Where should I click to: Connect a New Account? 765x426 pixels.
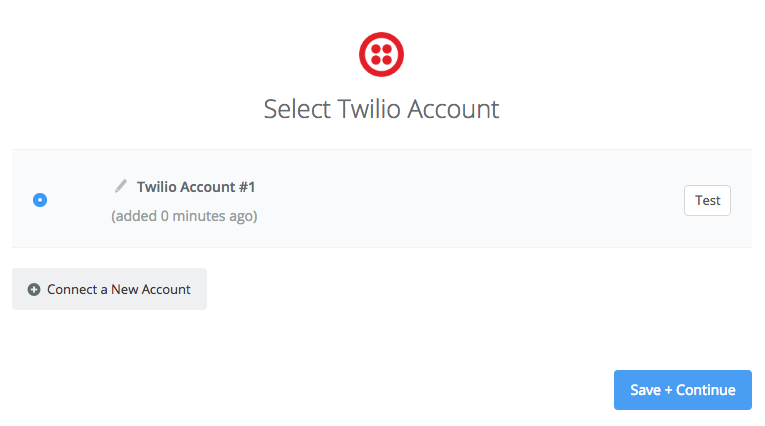click(109, 289)
